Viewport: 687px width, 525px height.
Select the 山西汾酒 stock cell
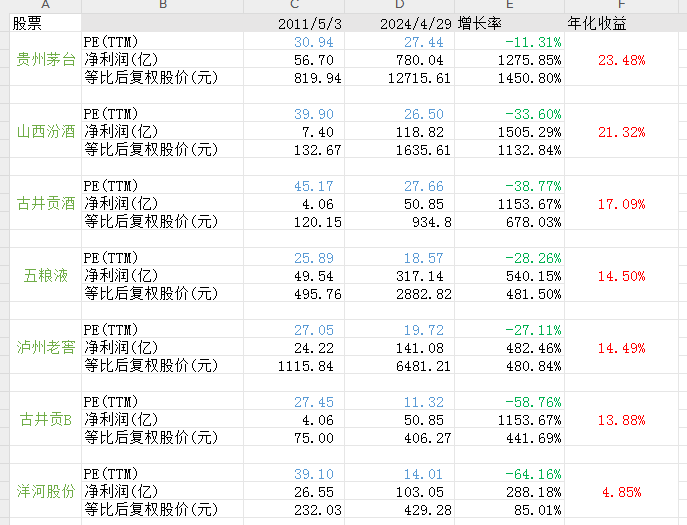[x=46, y=132]
